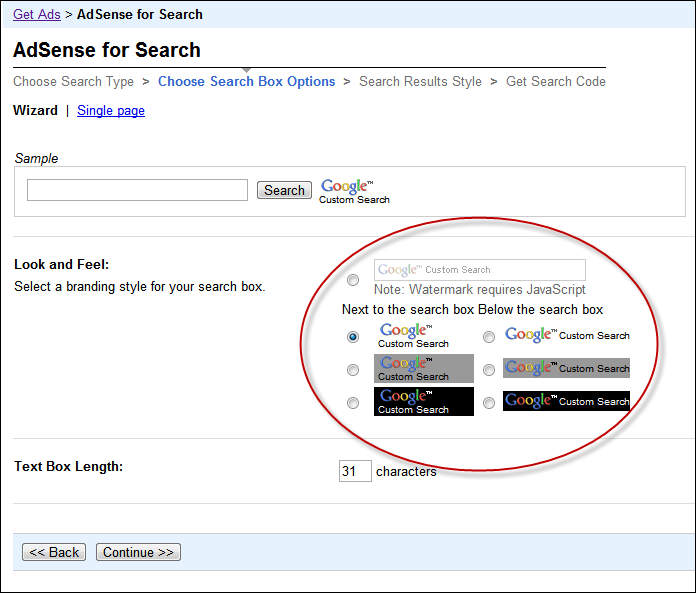Click the 'Note: Watermark requires JavaScript' text
Viewport: 696px width, 593px height.
point(480,289)
